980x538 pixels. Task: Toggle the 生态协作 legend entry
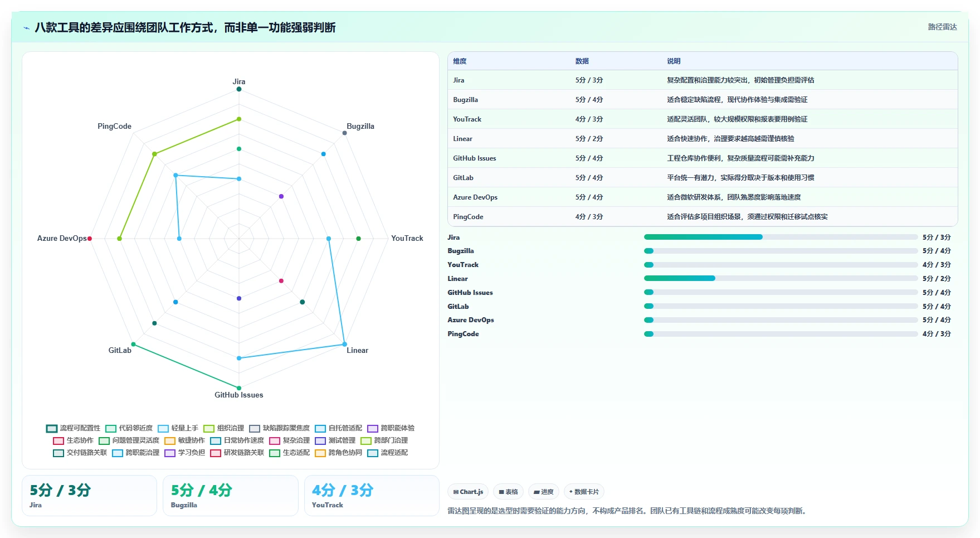point(74,440)
